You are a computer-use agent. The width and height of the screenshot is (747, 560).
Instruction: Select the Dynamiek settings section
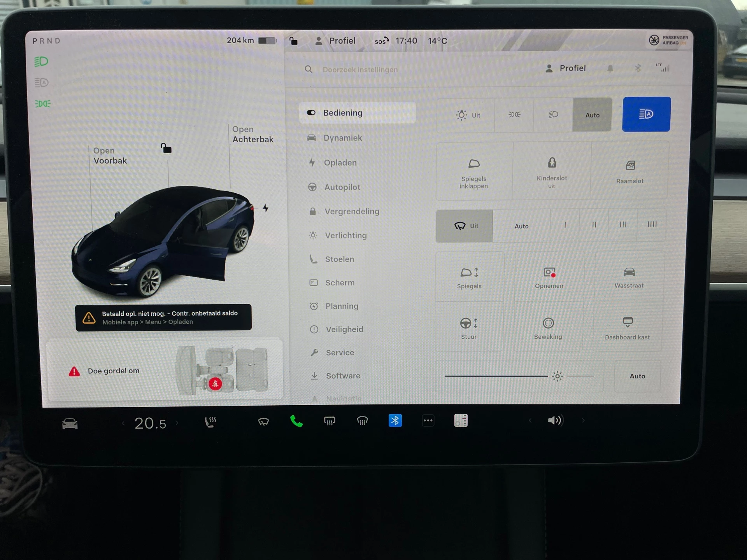342,138
